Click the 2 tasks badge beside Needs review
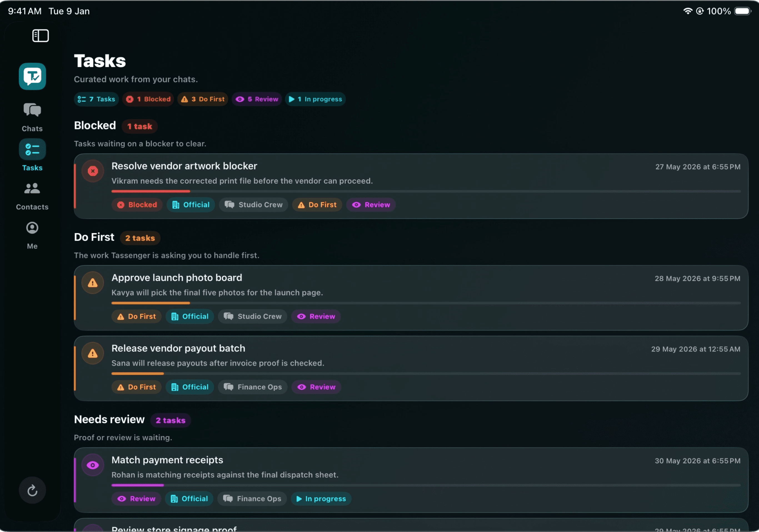The width and height of the screenshot is (759, 532). point(171,420)
